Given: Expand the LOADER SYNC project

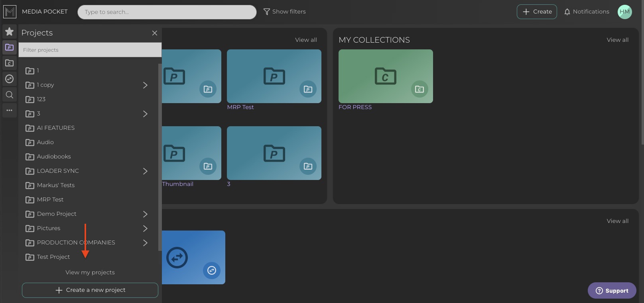Looking at the screenshot, I should pos(145,171).
